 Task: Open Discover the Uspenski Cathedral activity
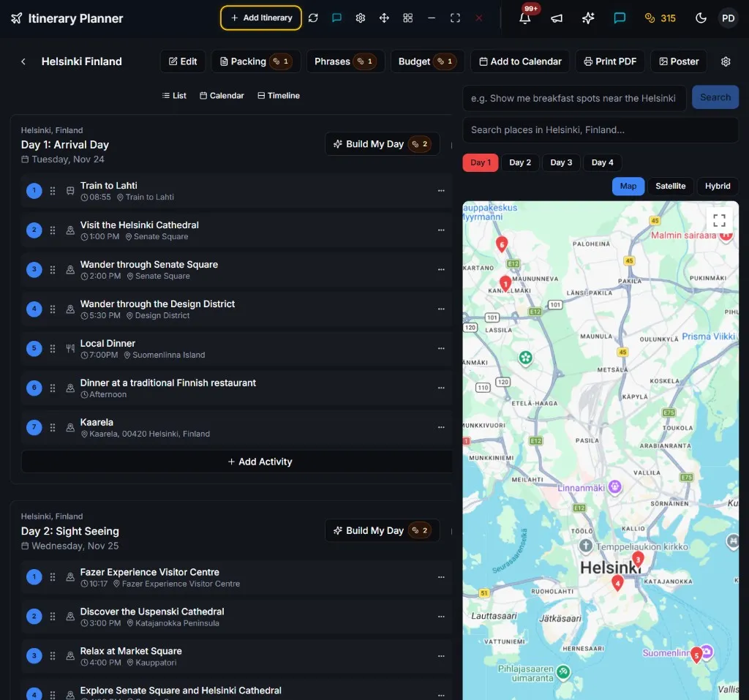(x=237, y=617)
